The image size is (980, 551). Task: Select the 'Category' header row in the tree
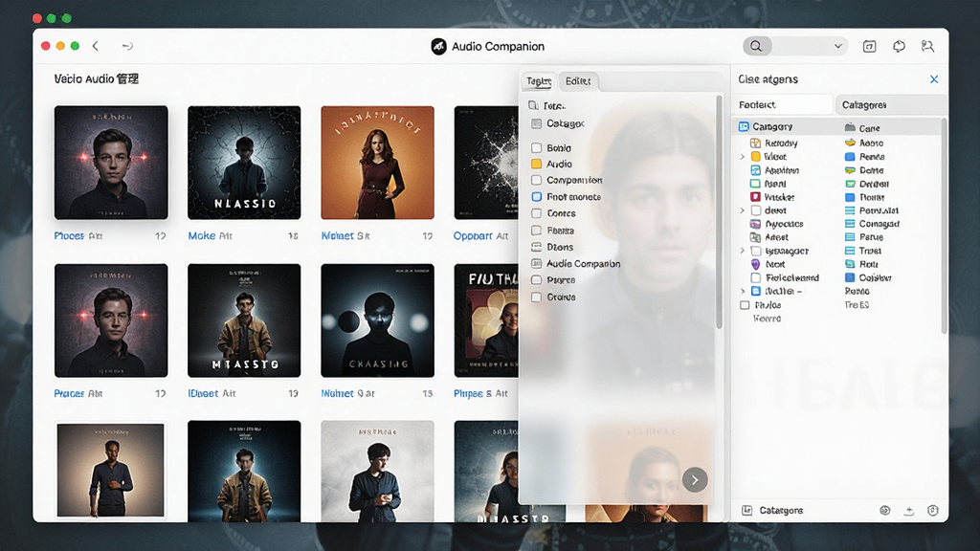787,127
